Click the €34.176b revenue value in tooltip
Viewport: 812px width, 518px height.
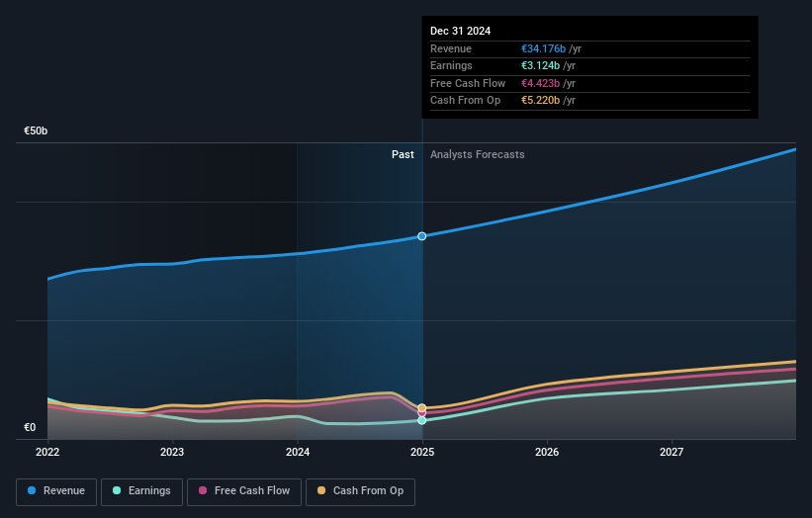pyautogui.click(x=543, y=49)
